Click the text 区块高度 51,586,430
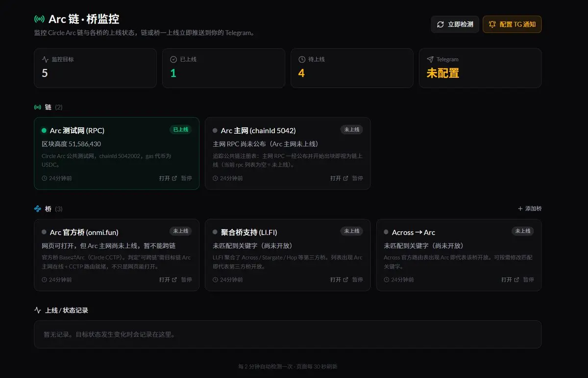The image size is (588, 378). click(x=72, y=144)
